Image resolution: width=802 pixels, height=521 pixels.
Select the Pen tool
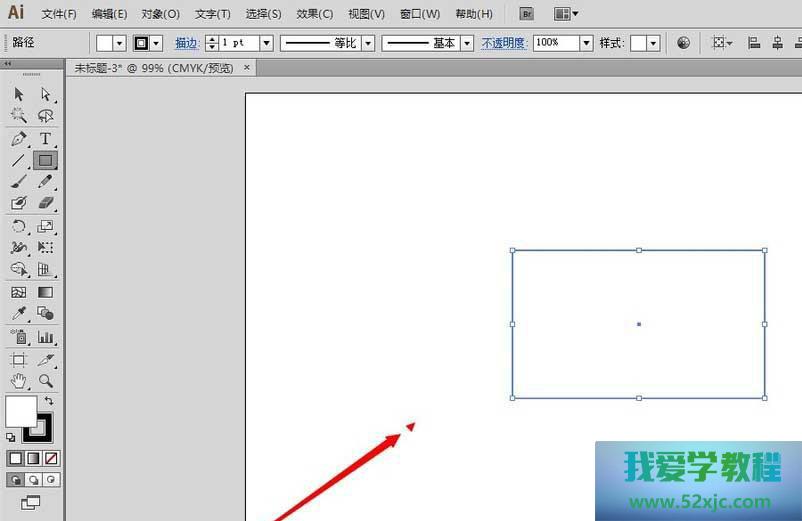[x=19, y=138]
